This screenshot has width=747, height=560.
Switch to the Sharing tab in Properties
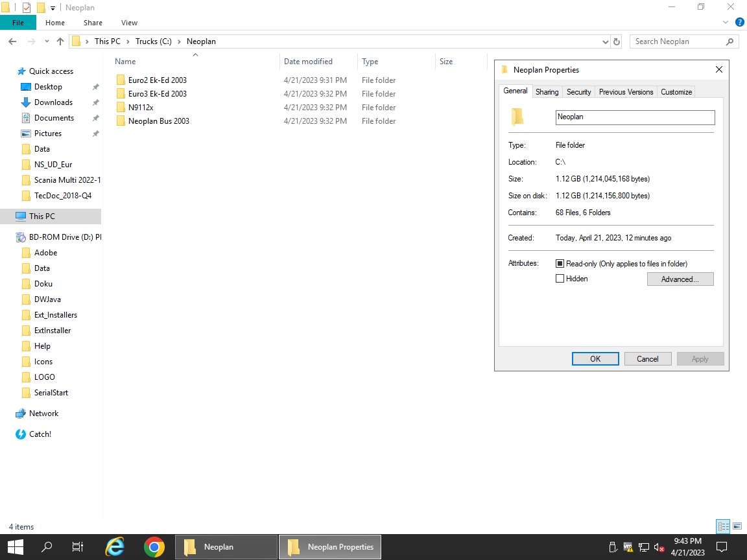click(x=547, y=92)
